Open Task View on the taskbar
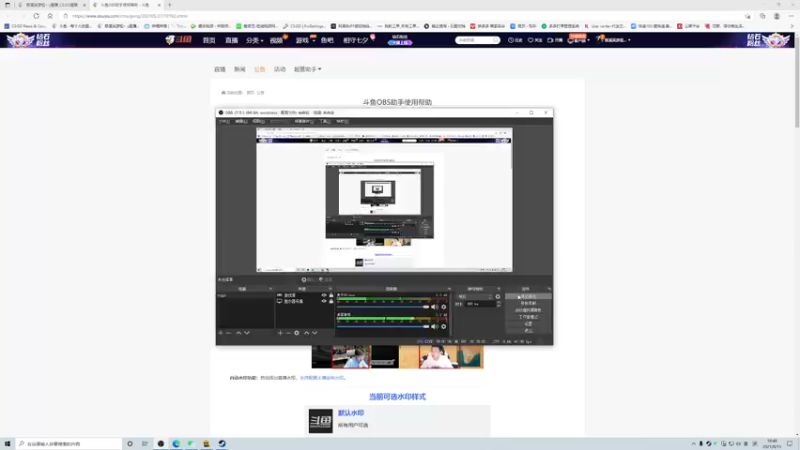 (145, 444)
